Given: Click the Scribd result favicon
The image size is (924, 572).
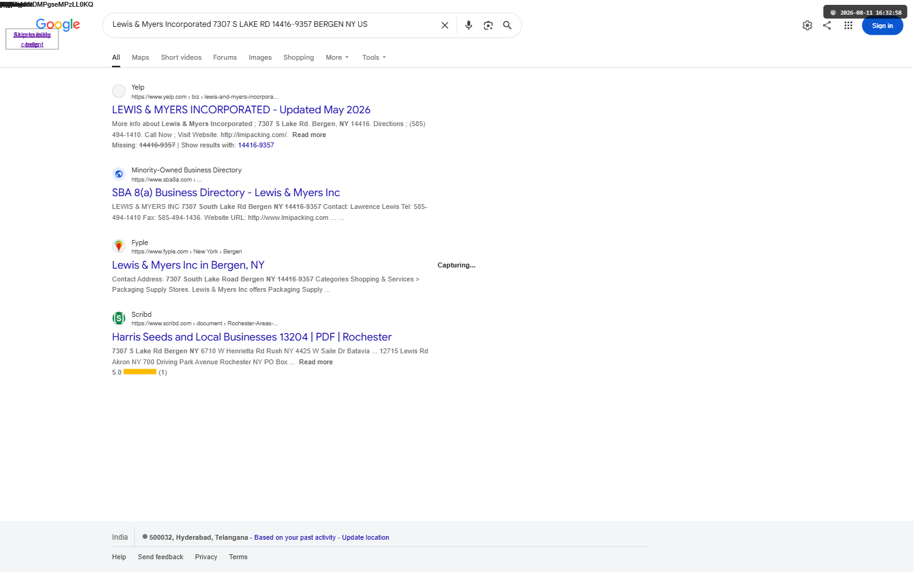Looking at the screenshot, I should (x=119, y=318).
